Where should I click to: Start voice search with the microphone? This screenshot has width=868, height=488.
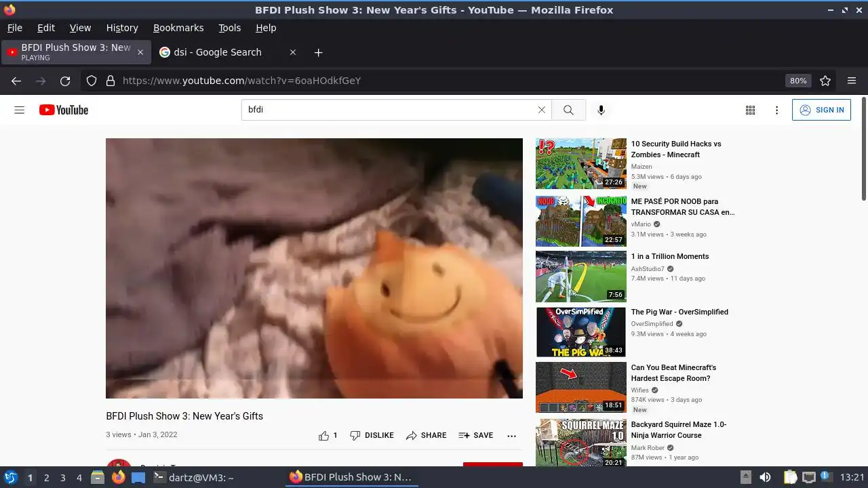(x=601, y=110)
